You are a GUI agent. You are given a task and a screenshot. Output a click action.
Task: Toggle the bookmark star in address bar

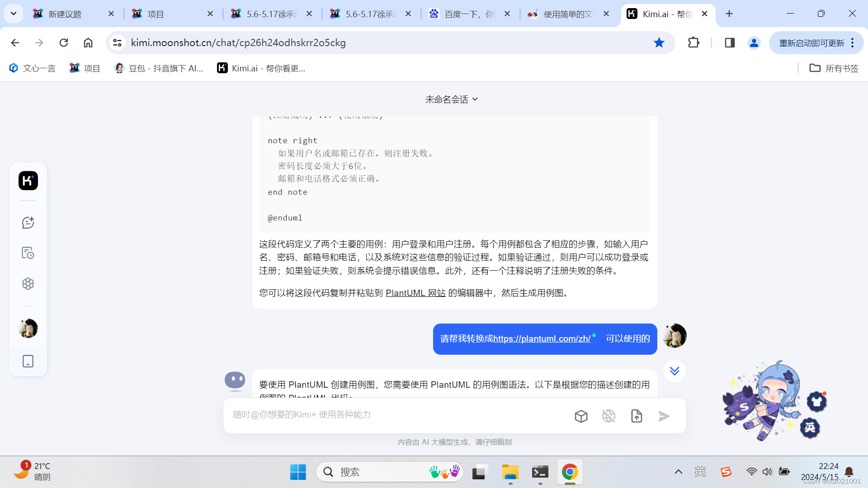point(659,43)
